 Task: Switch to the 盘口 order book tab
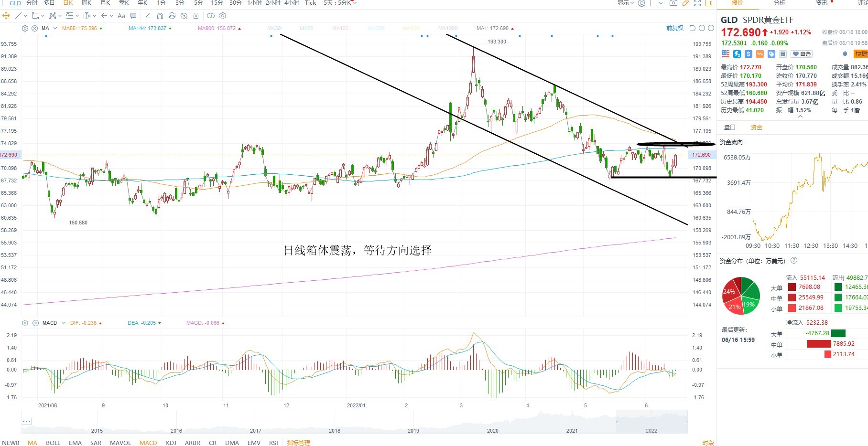tap(730, 127)
